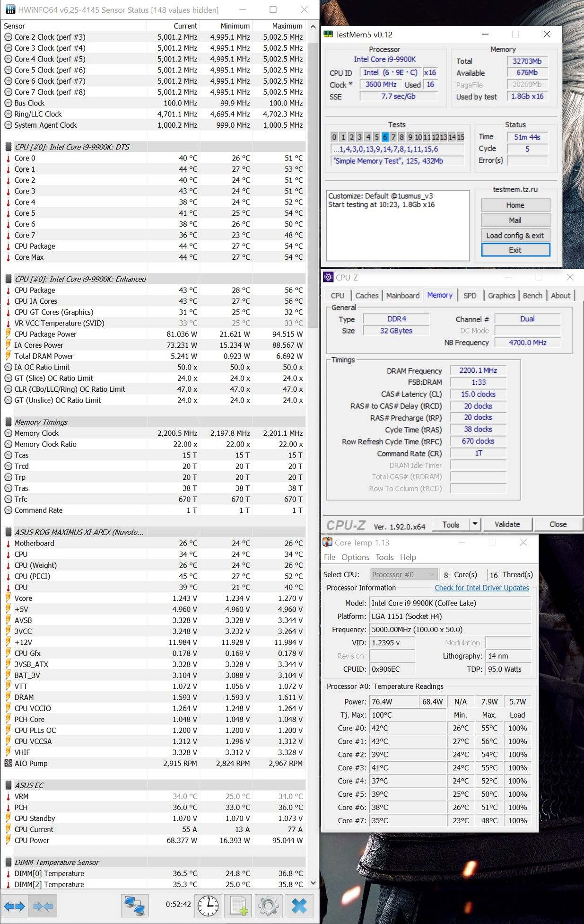Open the Bench tab in CPU-Z
This screenshot has height=924, width=584.
(533, 295)
